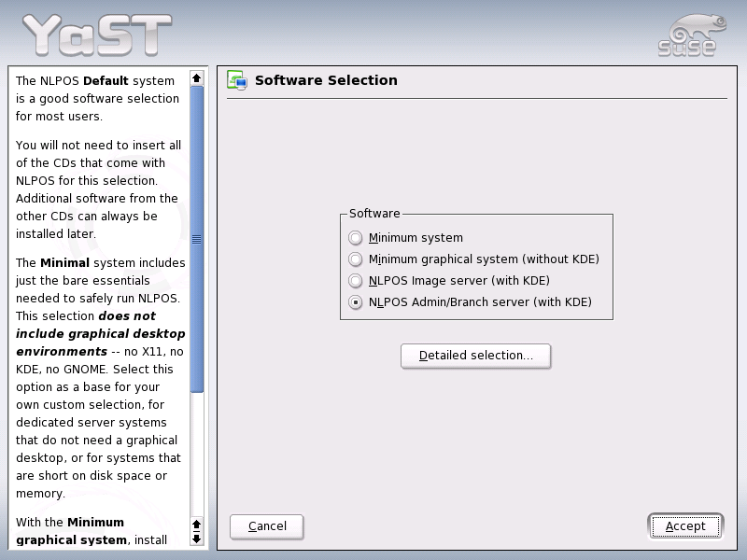747x560 pixels.
Task: Choose Minimum graphical system (without KDE)
Action: pyautogui.click(x=473, y=259)
